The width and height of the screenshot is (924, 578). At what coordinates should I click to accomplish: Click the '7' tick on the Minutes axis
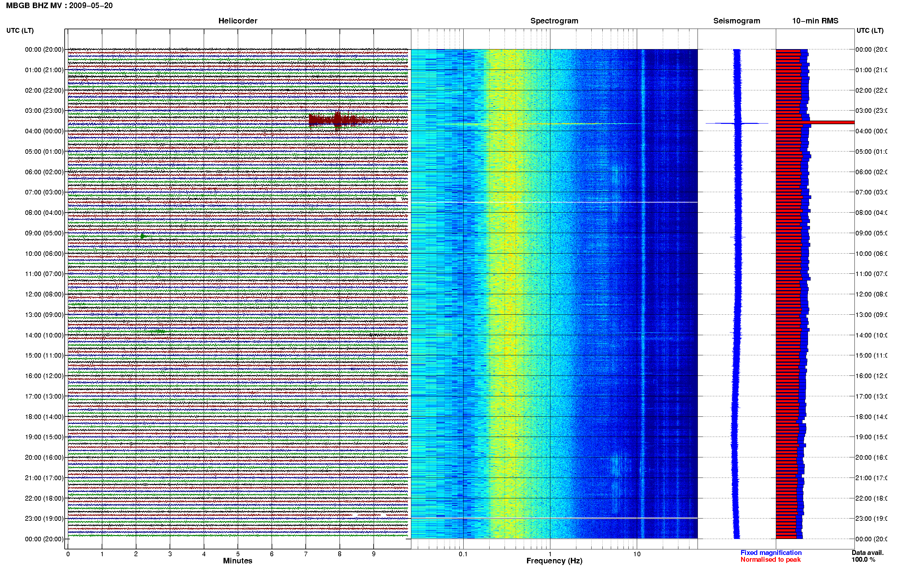coord(306,554)
